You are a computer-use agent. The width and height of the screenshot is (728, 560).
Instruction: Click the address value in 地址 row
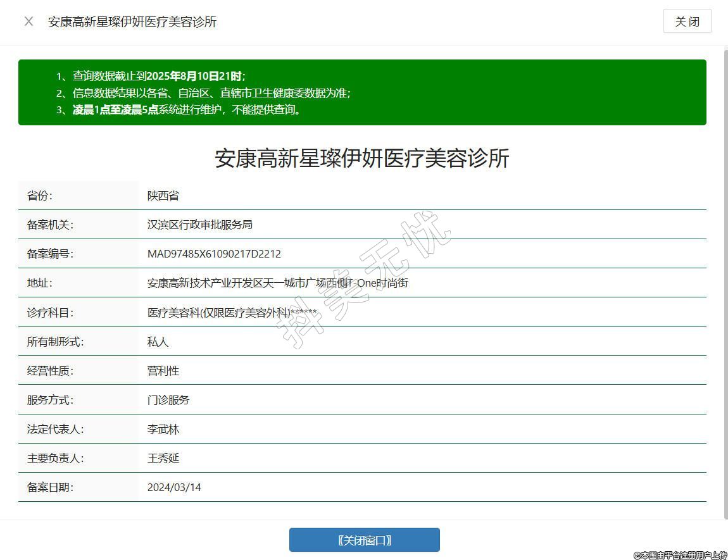[277, 283]
